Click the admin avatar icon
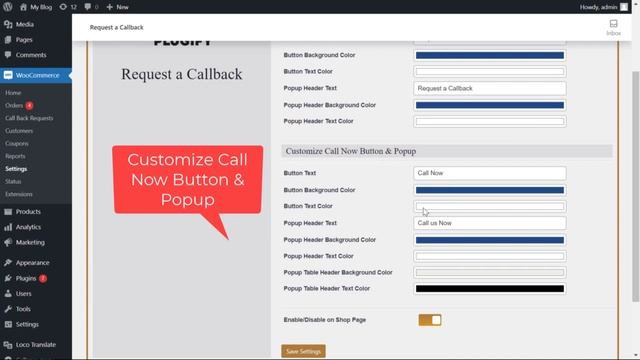This screenshot has width=640, height=360. point(624,7)
